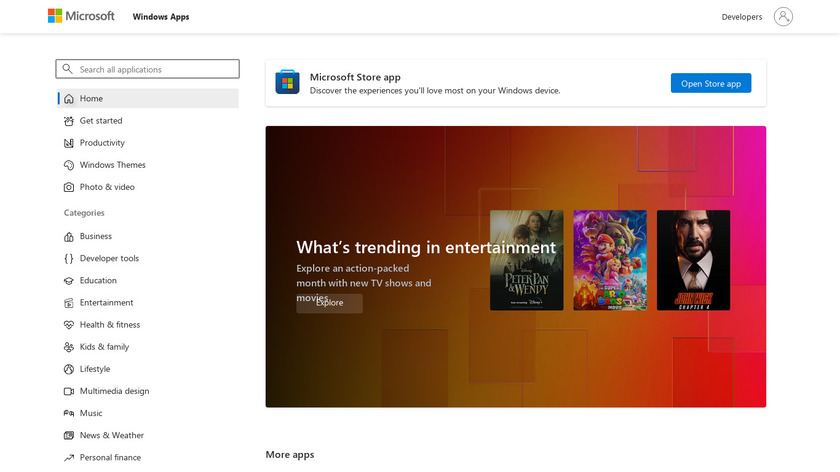Click the Home house icon
This screenshot has height=472, width=840.
tap(69, 99)
